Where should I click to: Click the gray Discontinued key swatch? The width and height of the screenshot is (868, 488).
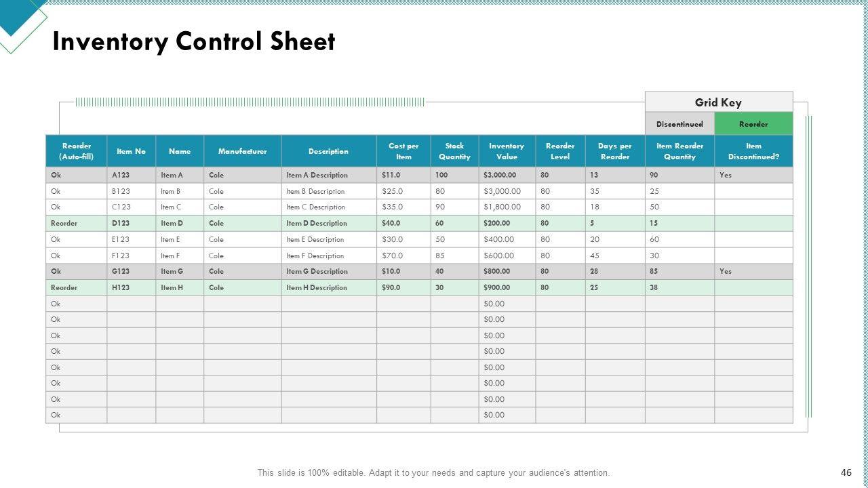click(679, 124)
